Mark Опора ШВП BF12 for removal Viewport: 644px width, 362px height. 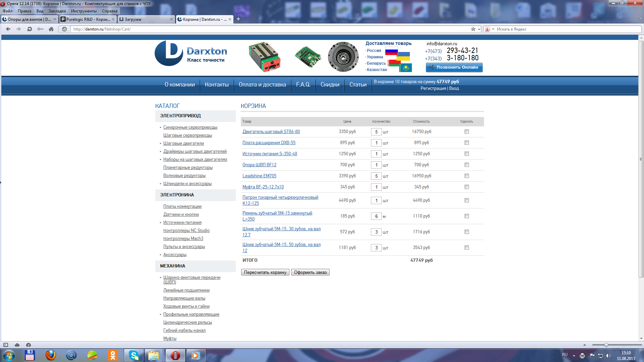click(467, 165)
